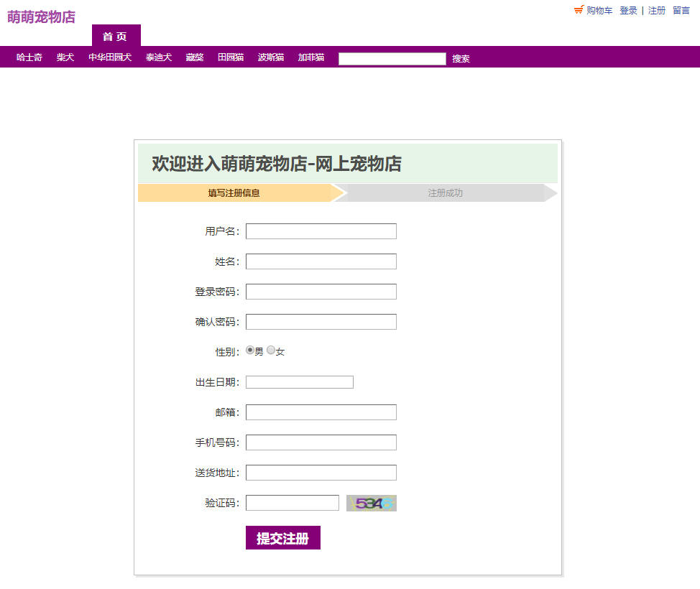Open the 哈士奇 category menu

(x=28, y=57)
